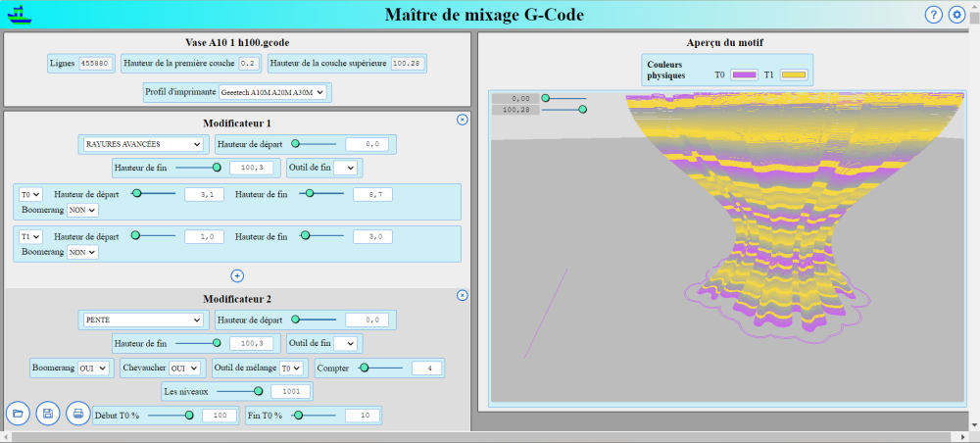
Task: Click the Hauteur de la première couche field
Action: [x=249, y=63]
